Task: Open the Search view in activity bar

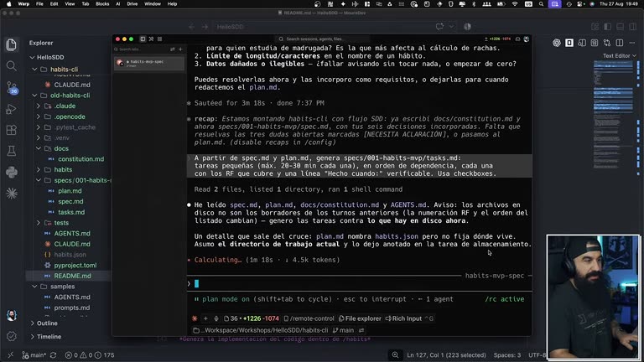Action: coord(12,66)
